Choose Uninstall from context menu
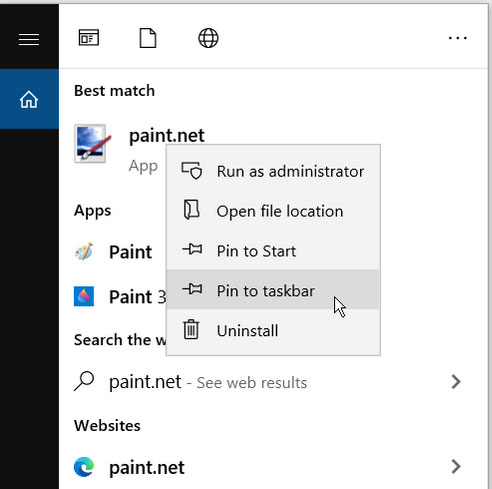The width and height of the screenshot is (492, 489). (x=273, y=330)
